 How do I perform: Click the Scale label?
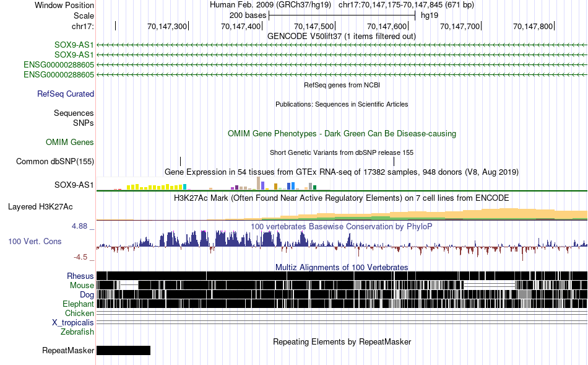click(x=84, y=15)
